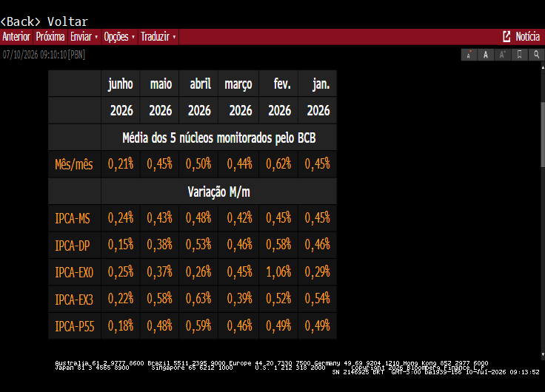
Task: Click IPCA-EX0 junho value 0,25%
Action: point(121,271)
